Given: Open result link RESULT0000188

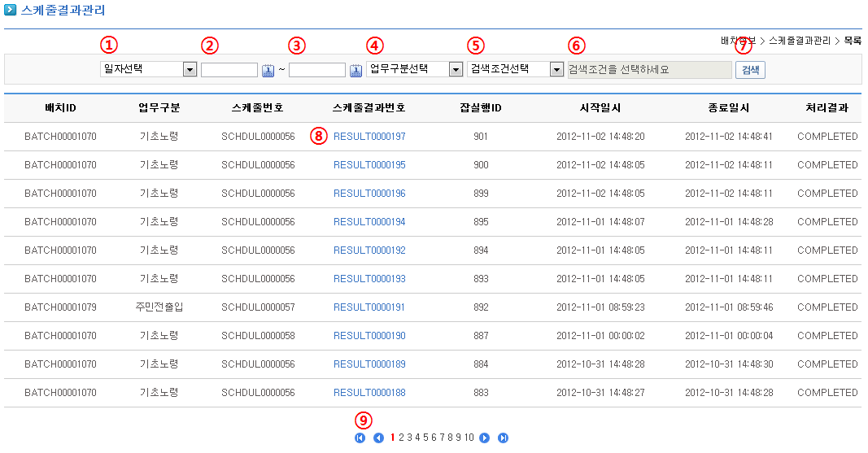Looking at the screenshot, I should (369, 393).
